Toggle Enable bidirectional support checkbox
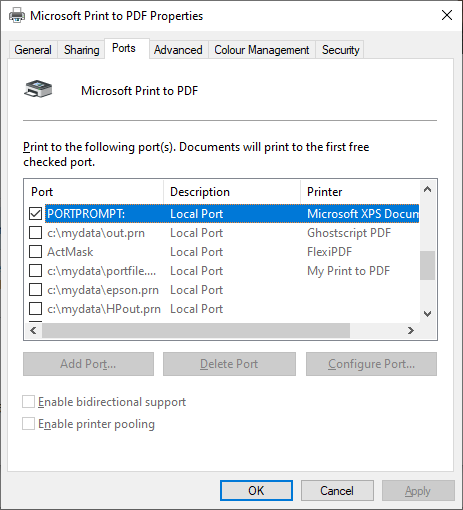The width and height of the screenshot is (463, 510). (28, 402)
